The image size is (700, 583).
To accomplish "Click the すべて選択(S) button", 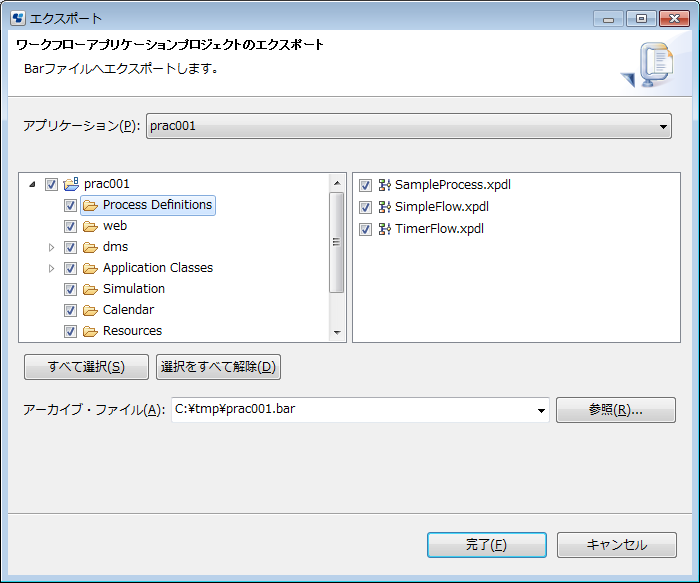I will (x=86, y=367).
